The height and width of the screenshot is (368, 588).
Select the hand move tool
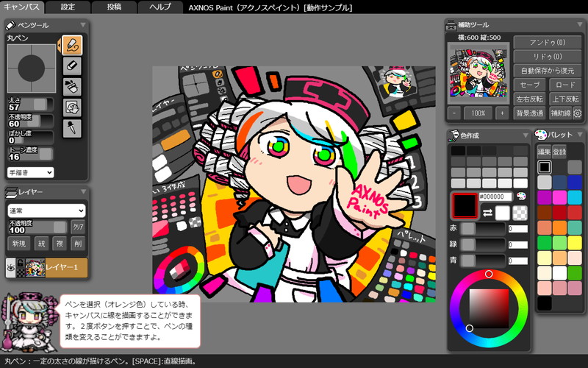click(x=72, y=107)
